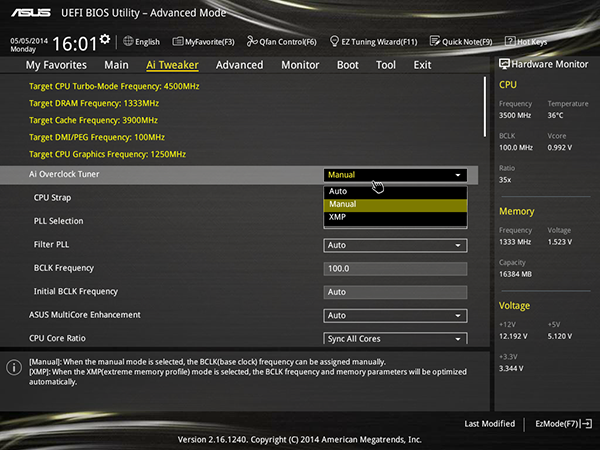Select the Ai Overclock Tuner row label
Image resolution: width=600 pixels, height=450 pixels.
coord(64,174)
